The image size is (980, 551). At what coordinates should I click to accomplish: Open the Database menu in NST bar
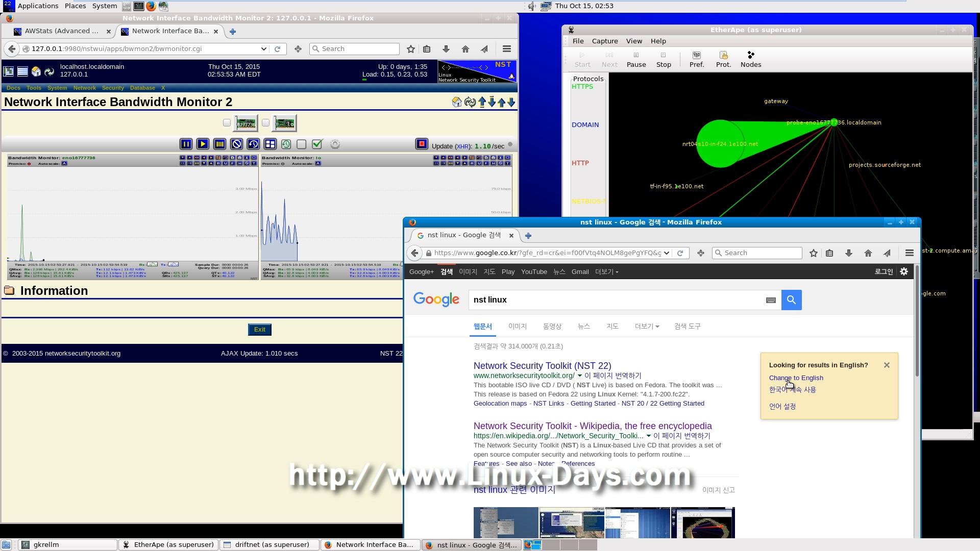pyautogui.click(x=142, y=88)
